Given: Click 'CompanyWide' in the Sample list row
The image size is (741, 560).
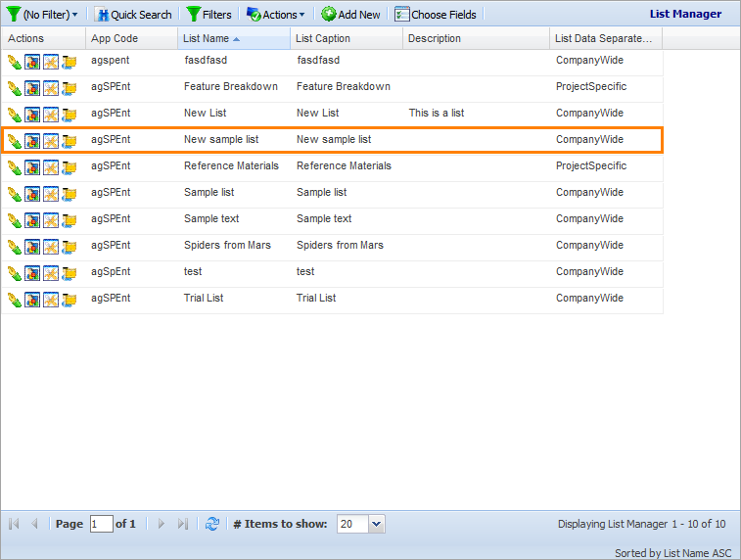Looking at the screenshot, I should tap(589, 192).
